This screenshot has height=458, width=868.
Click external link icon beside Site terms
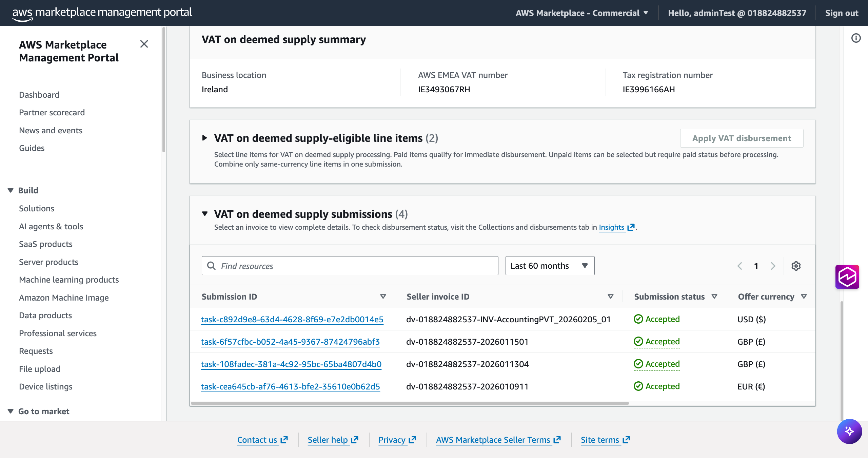[626, 440]
